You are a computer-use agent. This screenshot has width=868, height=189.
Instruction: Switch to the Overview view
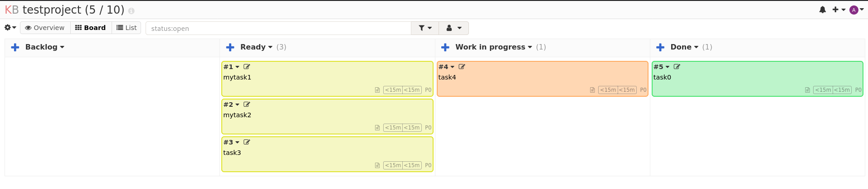pos(45,28)
